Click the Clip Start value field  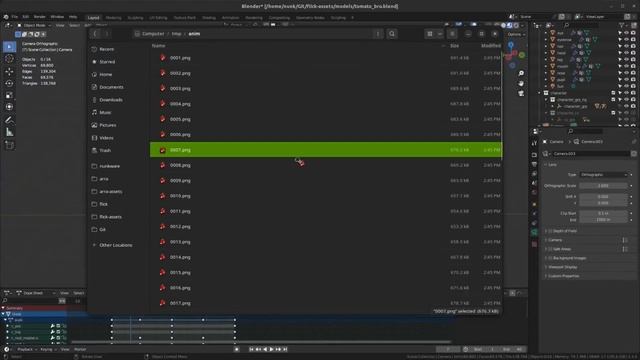603,213
